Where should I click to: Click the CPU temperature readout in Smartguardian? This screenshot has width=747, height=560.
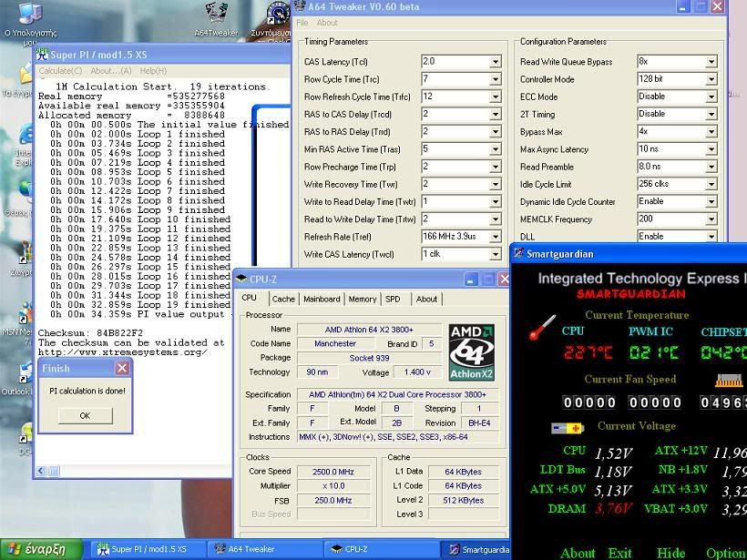tap(588, 352)
